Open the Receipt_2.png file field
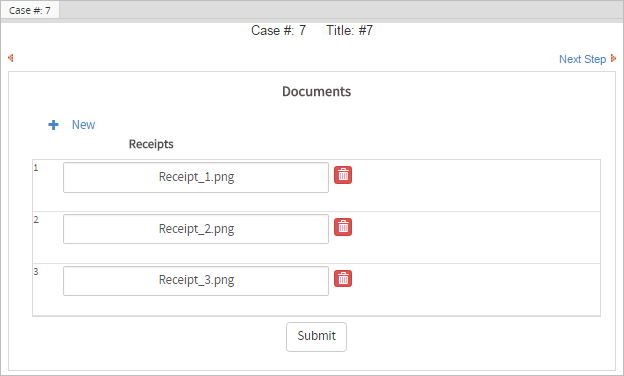The image size is (624, 376). click(196, 229)
